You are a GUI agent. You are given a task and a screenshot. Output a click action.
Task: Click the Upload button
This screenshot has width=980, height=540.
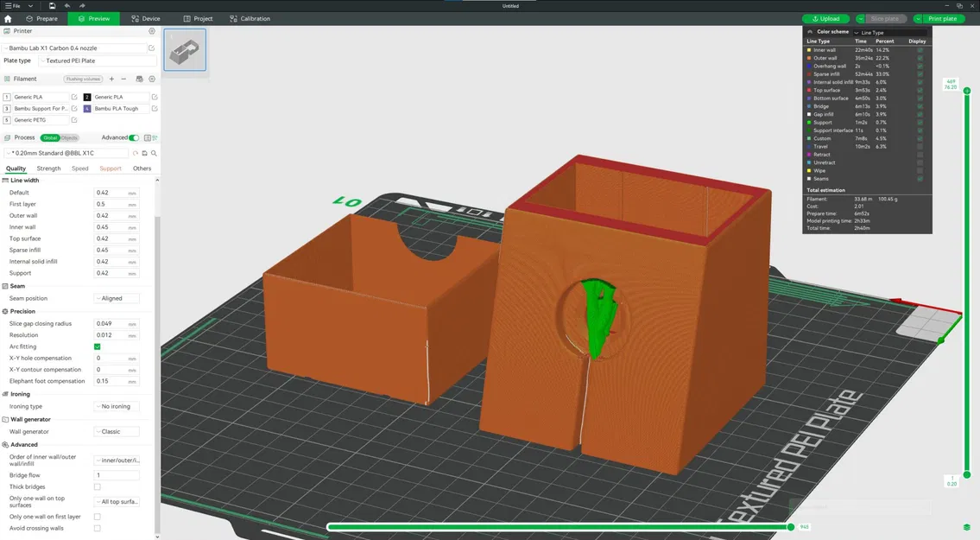pyautogui.click(x=825, y=19)
